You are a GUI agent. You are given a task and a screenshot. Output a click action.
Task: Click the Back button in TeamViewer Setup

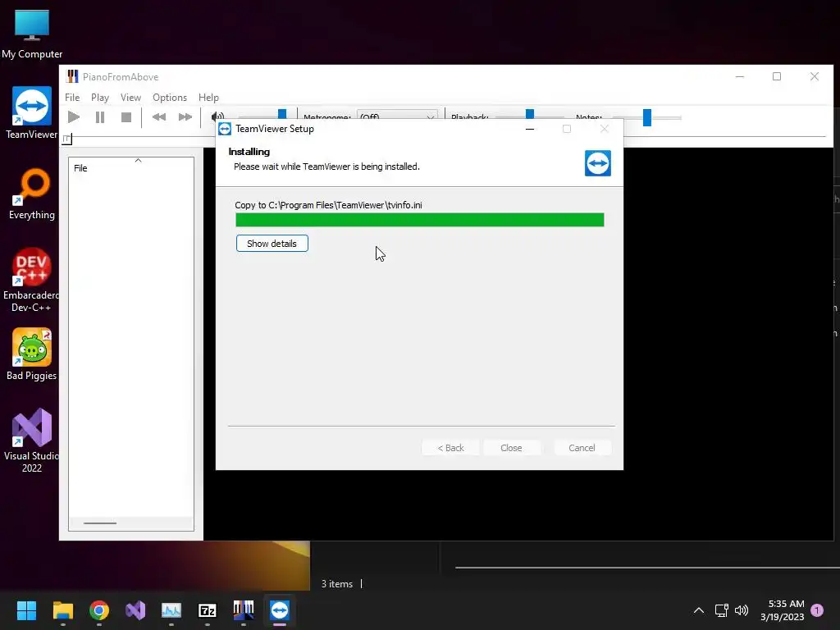coord(450,448)
